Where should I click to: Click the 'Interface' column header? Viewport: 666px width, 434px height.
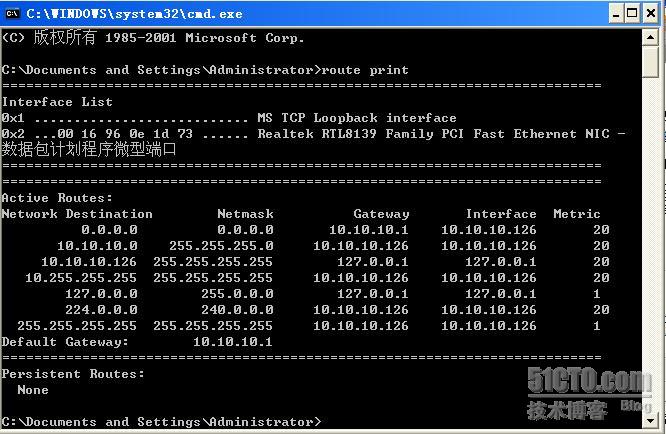(x=501, y=214)
